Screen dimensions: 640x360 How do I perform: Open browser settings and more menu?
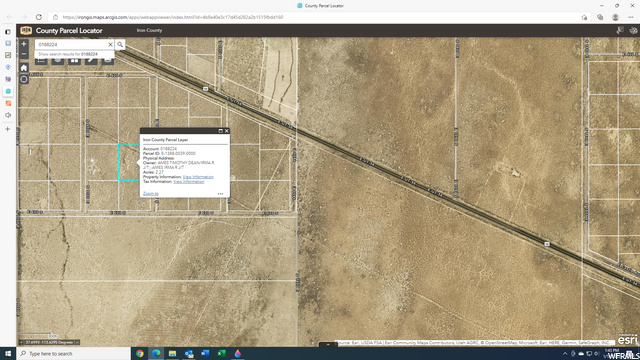[x=631, y=17]
